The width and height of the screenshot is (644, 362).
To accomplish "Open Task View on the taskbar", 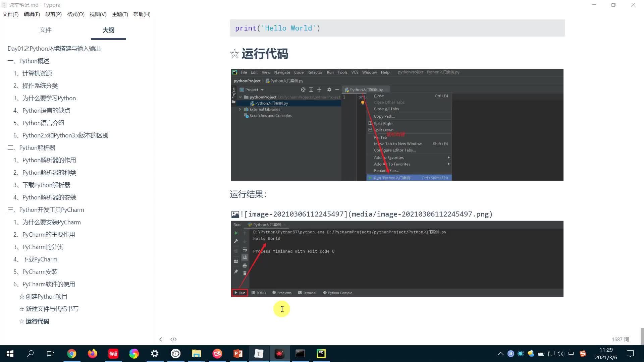I will (50, 354).
